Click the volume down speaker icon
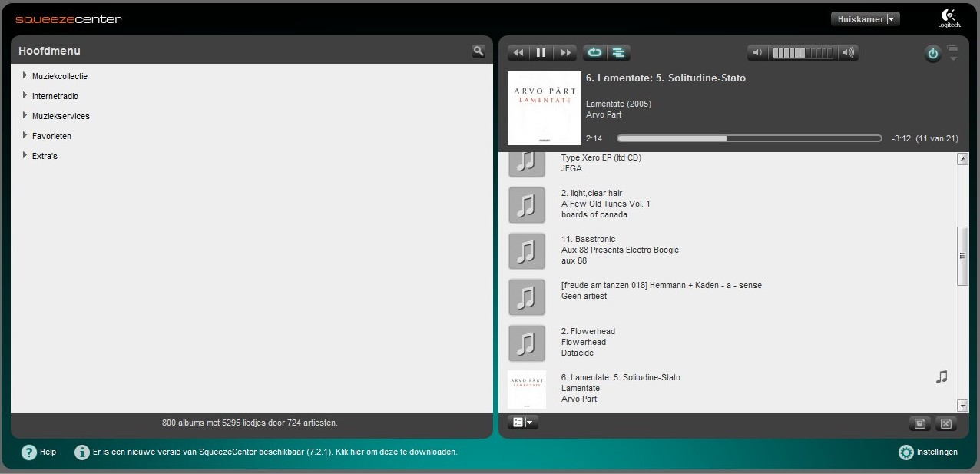This screenshot has height=474, width=980. click(757, 53)
